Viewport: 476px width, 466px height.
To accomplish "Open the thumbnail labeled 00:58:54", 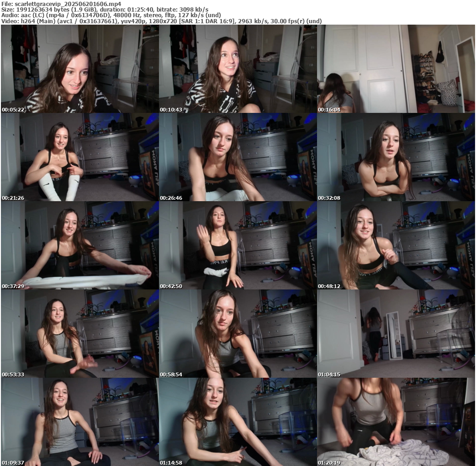I will point(238,334).
